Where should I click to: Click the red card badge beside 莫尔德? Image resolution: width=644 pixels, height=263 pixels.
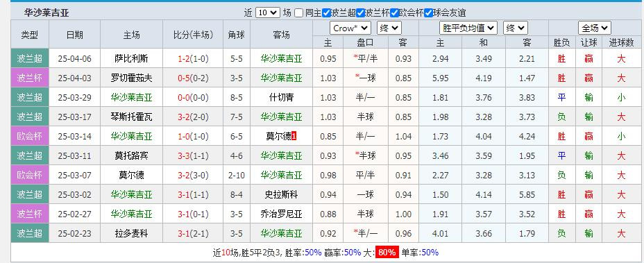pyautogui.click(x=294, y=137)
